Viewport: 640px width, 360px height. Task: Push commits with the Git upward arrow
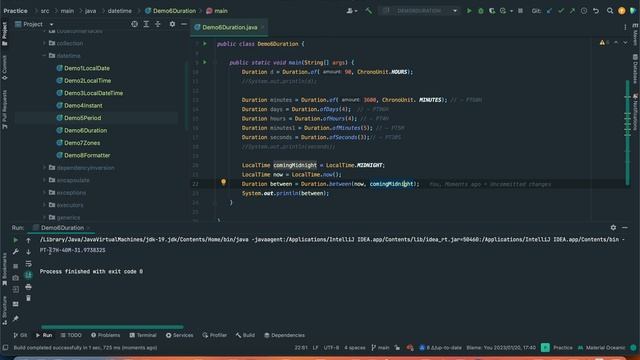coord(572,11)
